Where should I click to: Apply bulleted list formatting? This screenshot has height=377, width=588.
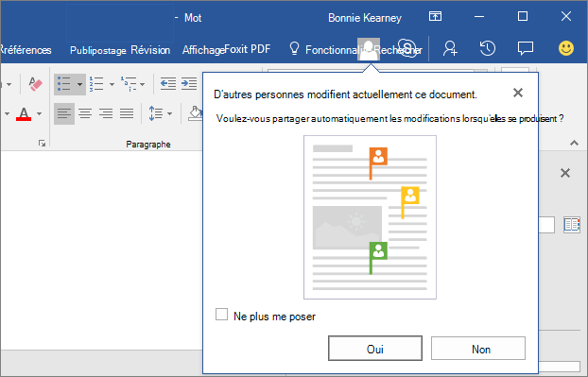(64, 84)
